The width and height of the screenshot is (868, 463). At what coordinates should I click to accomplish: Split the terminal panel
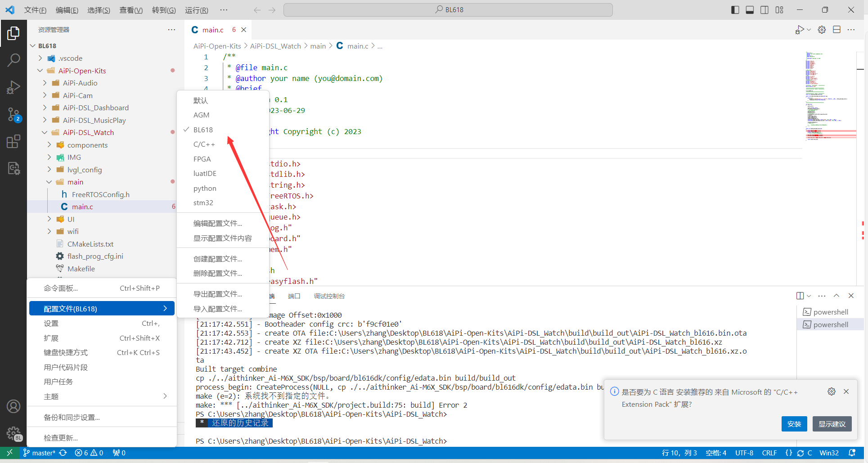(x=800, y=296)
